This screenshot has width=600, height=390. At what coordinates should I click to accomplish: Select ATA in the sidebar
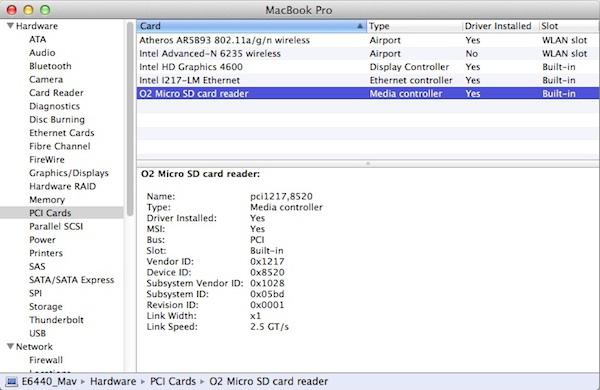(x=38, y=39)
